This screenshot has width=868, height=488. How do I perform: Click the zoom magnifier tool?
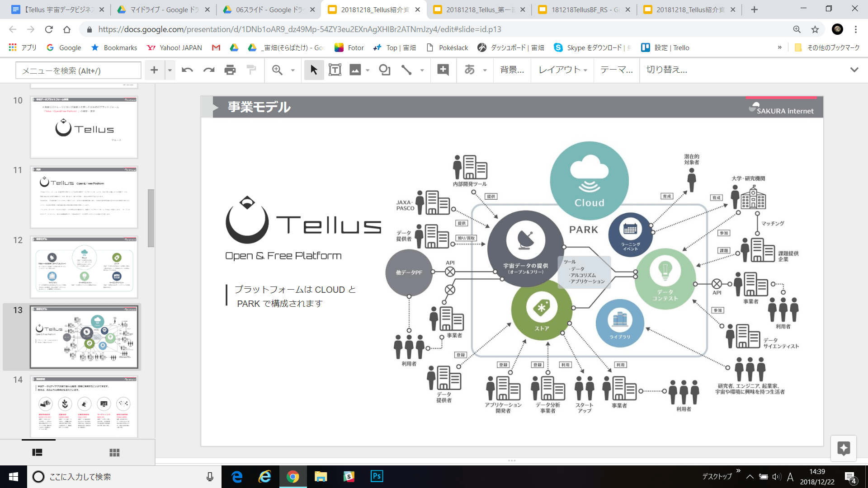coord(277,70)
